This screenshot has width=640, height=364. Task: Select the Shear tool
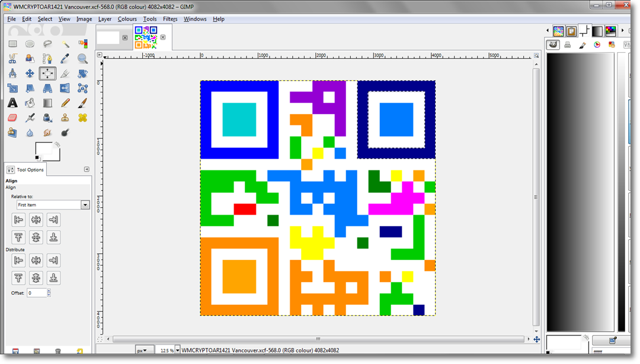click(x=30, y=88)
